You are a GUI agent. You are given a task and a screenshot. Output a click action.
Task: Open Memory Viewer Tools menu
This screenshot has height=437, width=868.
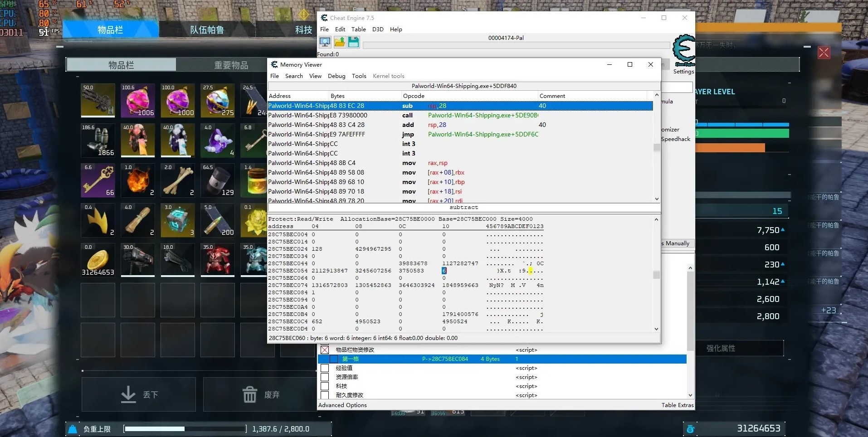tap(359, 76)
